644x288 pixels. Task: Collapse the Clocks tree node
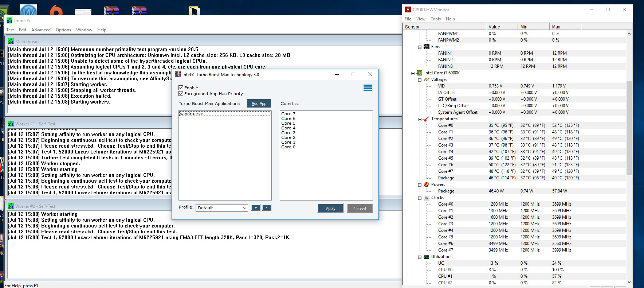point(420,198)
